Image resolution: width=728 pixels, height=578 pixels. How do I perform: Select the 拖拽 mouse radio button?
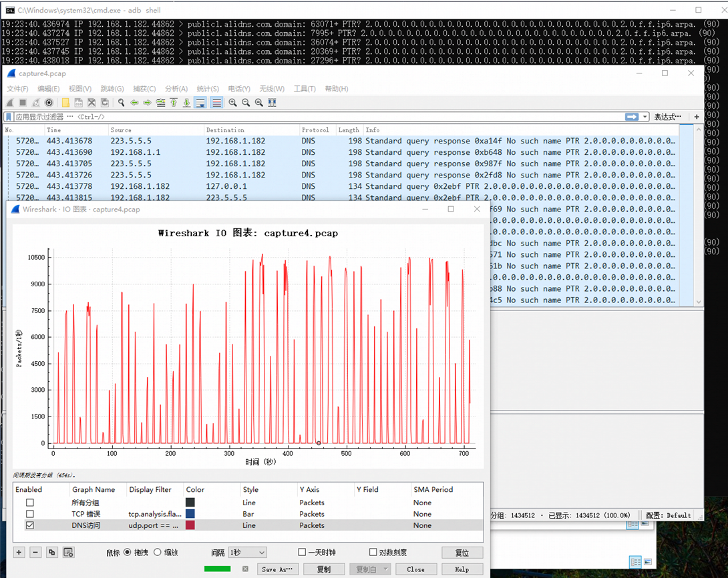[x=127, y=553]
